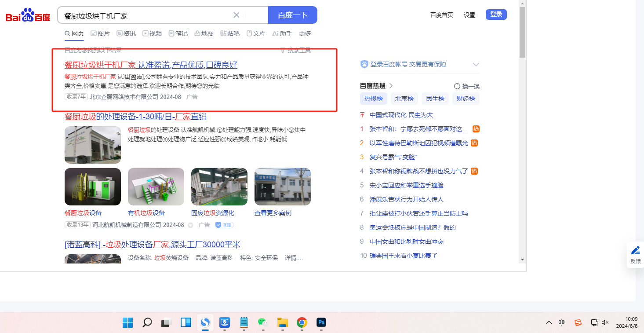Select the 北京榜 hot search tab

pos(404,99)
